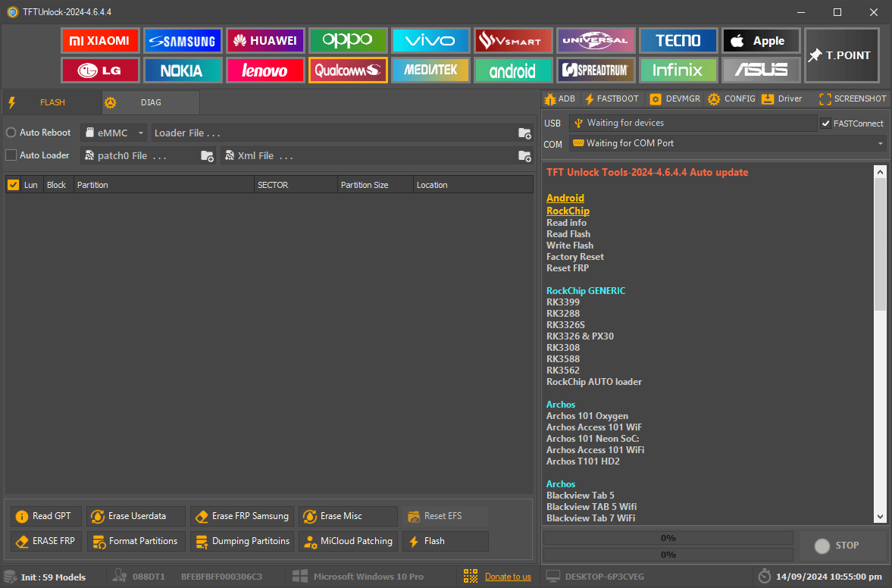
Task: Switch to the DIAG tab
Action: (x=150, y=102)
